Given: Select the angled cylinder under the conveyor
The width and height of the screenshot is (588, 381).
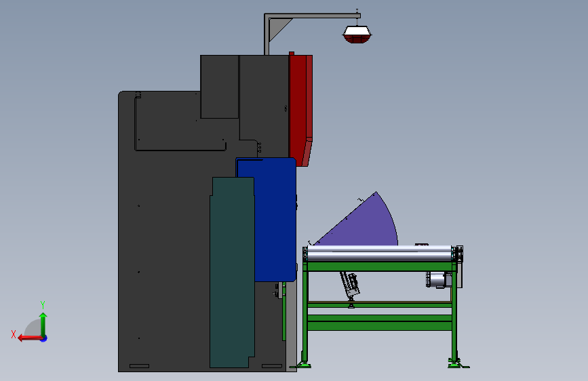Looking at the screenshot, I should point(349,285).
